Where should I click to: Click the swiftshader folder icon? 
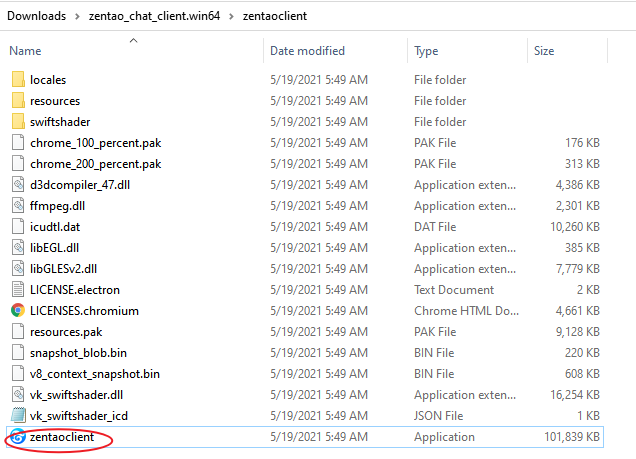pyautogui.click(x=18, y=122)
